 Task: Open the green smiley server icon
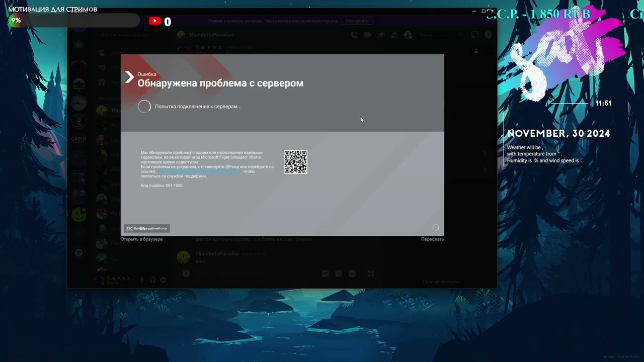78,215
